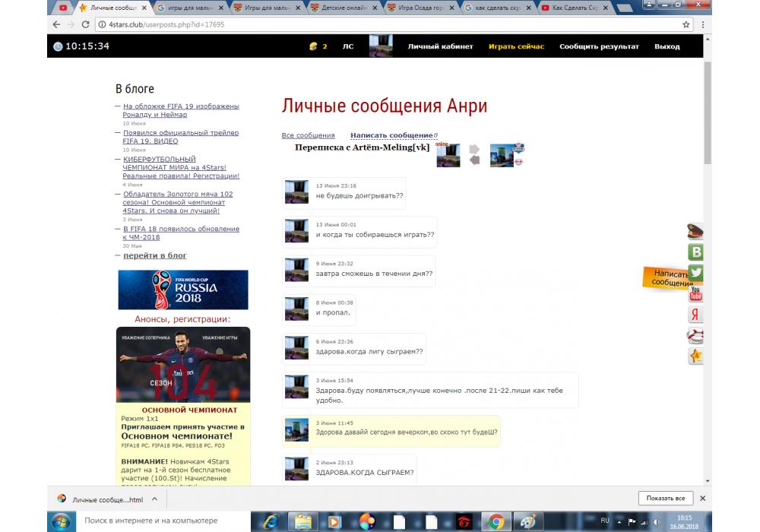Click the FIFA World Cup Russia 2018 banner
Image resolution: width=760 pixels, height=532 pixels.
pyautogui.click(x=183, y=290)
